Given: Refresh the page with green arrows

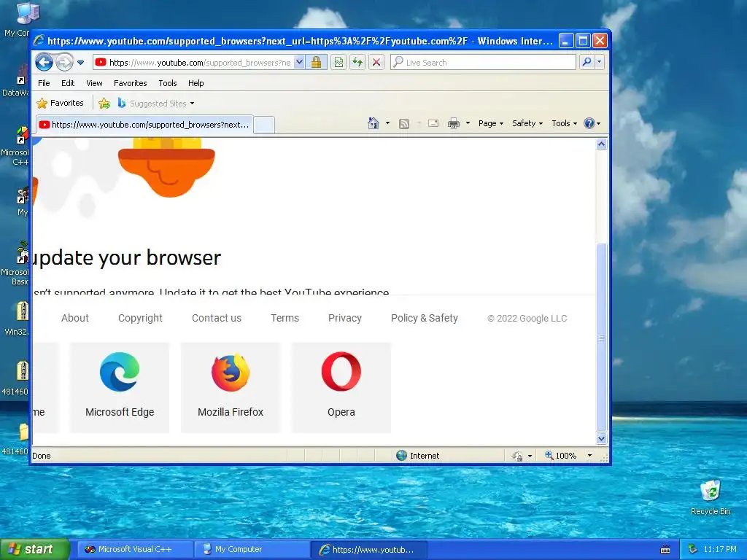Looking at the screenshot, I should click(357, 63).
